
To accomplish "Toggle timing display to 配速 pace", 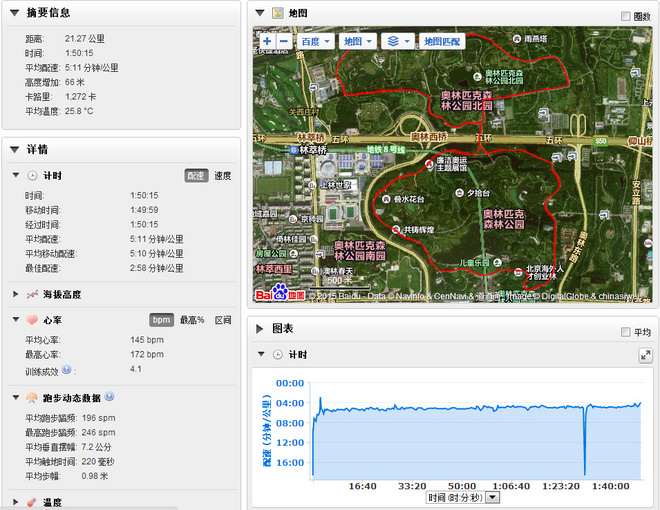I will (196, 176).
